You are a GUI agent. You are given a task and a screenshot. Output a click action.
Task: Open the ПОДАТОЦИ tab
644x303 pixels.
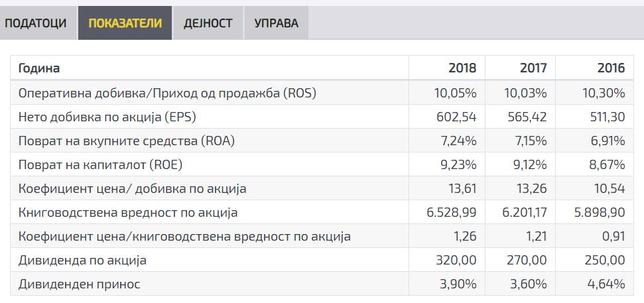point(36,23)
